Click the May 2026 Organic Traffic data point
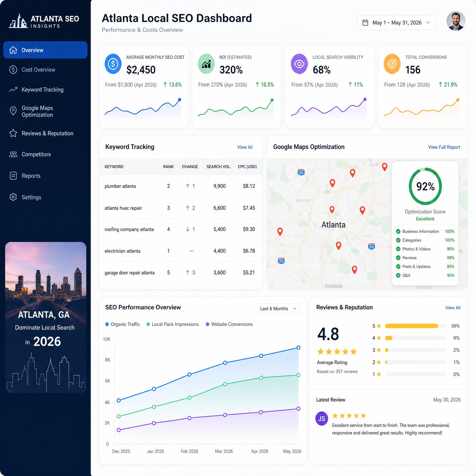The height and width of the screenshot is (476, 476). tap(298, 348)
